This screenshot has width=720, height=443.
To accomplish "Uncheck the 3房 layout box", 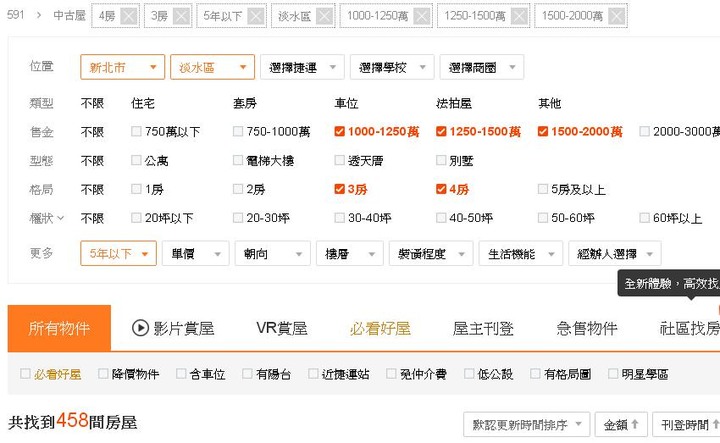I will (339, 189).
